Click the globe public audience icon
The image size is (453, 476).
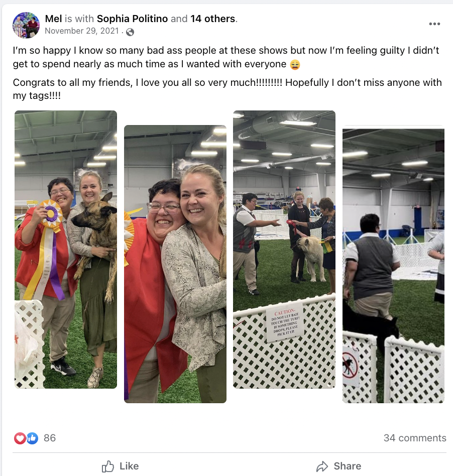coord(130,32)
